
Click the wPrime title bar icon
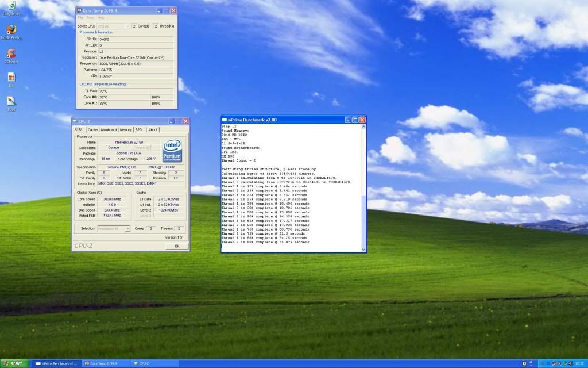(225, 120)
